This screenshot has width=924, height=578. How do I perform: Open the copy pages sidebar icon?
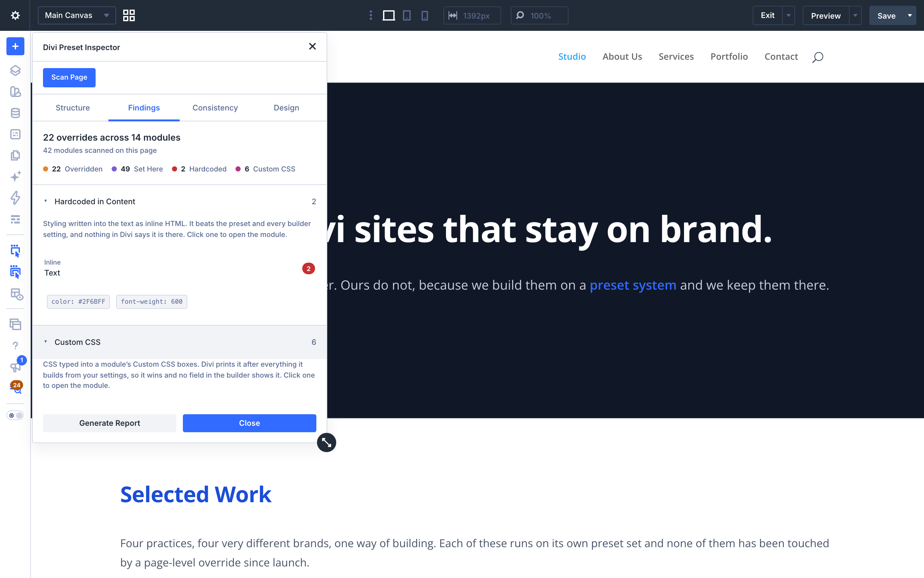15,156
